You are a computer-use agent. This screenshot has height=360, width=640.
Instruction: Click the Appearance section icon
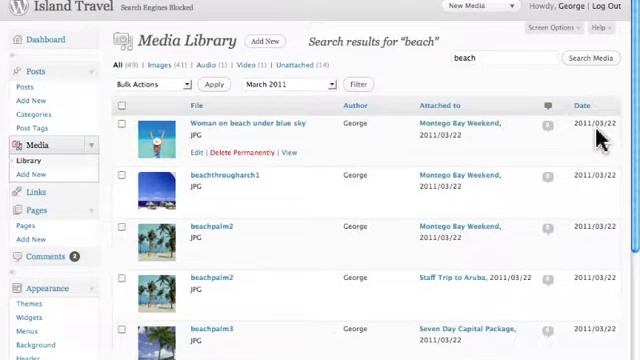click(x=17, y=288)
